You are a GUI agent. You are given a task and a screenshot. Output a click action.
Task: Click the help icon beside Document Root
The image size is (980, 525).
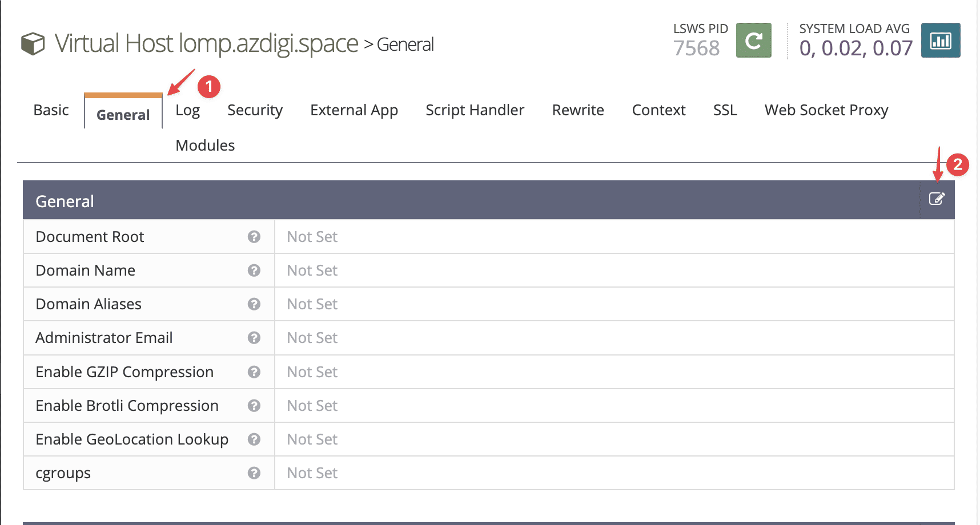click(254, 237)
